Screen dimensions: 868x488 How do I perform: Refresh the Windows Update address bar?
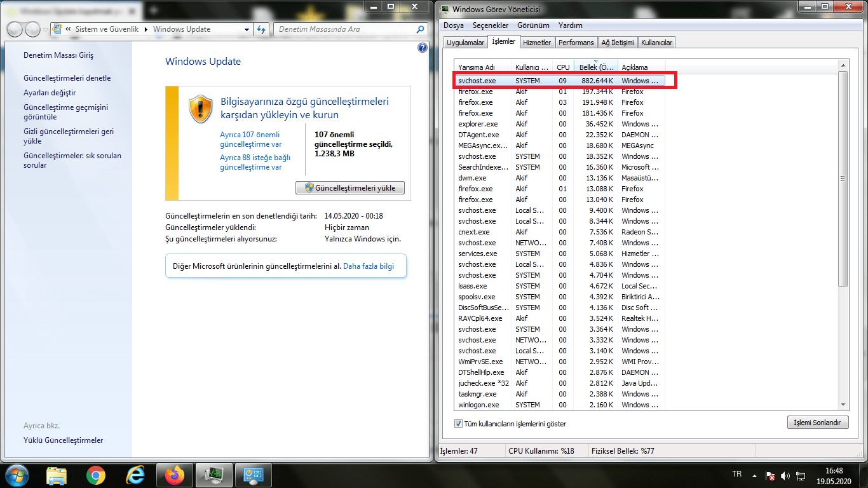pyautogui.click(x=262, y=29)
